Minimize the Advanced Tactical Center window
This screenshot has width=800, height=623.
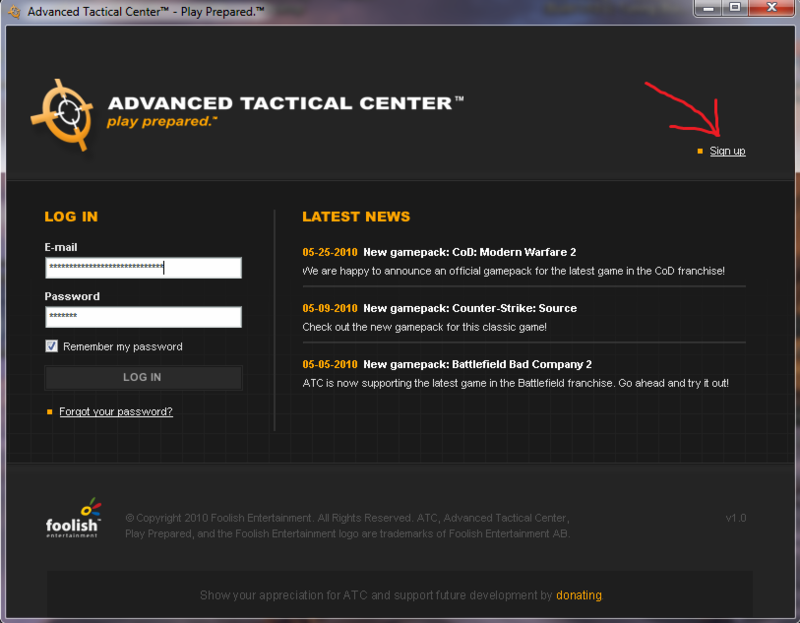click(x=708, y=9)
